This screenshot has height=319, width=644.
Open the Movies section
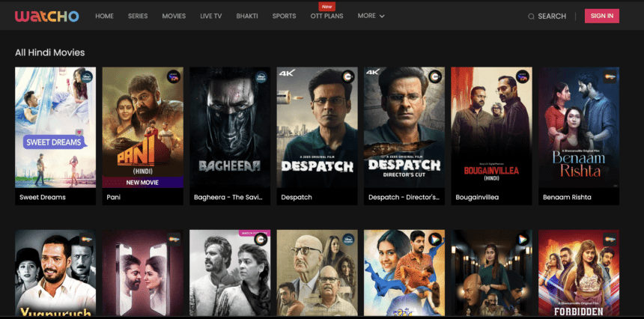174,16
